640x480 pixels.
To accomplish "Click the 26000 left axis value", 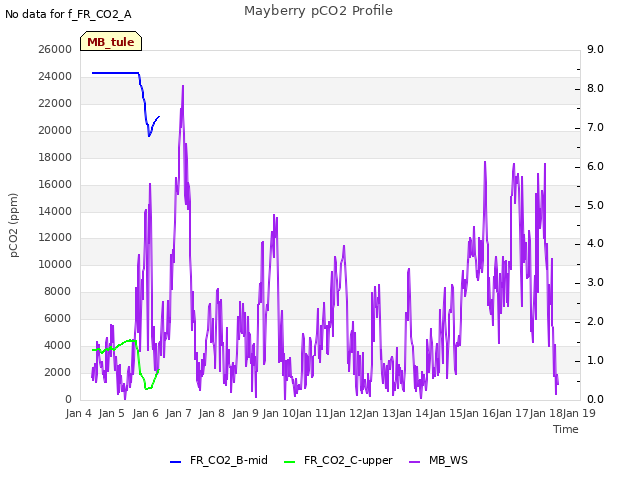I will pos(55,49).
